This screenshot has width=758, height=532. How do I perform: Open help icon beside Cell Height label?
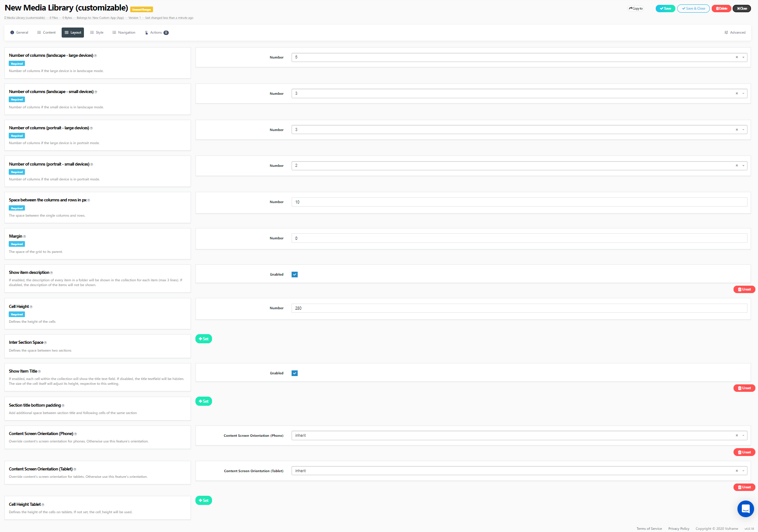(31, 307)
